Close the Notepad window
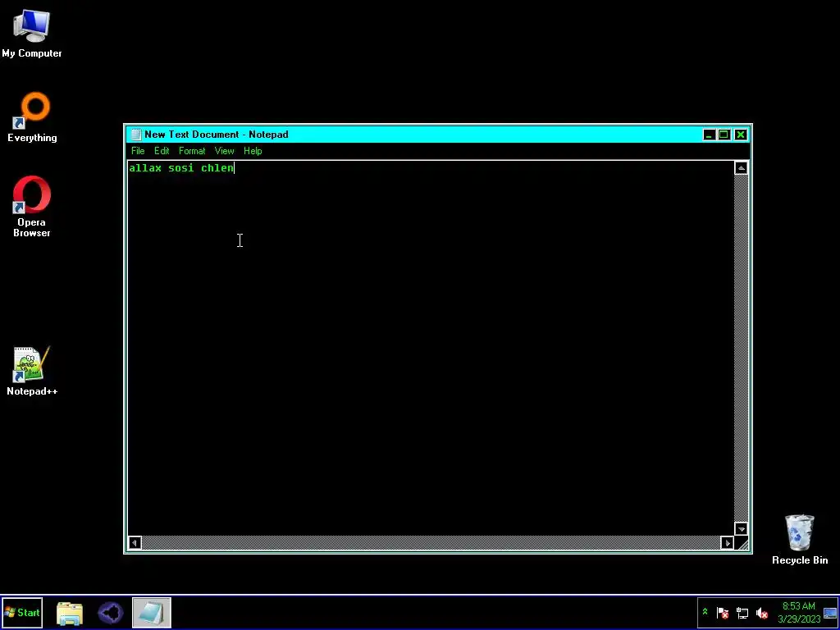This screenshot has height=630, width=840. (x=741, y=135)
